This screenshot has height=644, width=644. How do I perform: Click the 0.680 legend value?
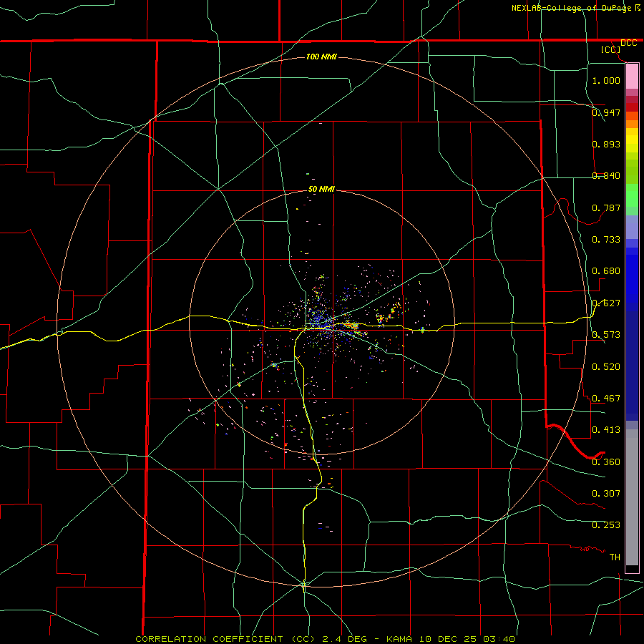pyautogui.click(x=606, y=271)
